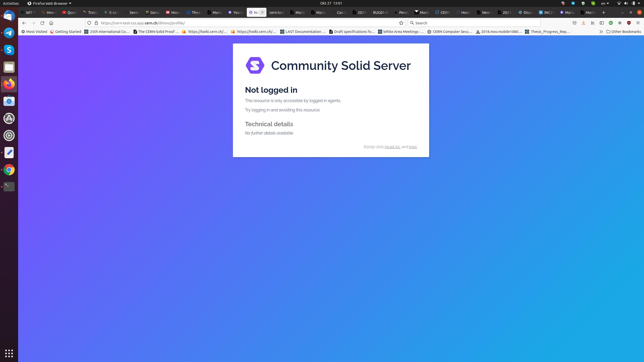Open tracking protection shield panel

pyautogui.click(x=89, y=23)
